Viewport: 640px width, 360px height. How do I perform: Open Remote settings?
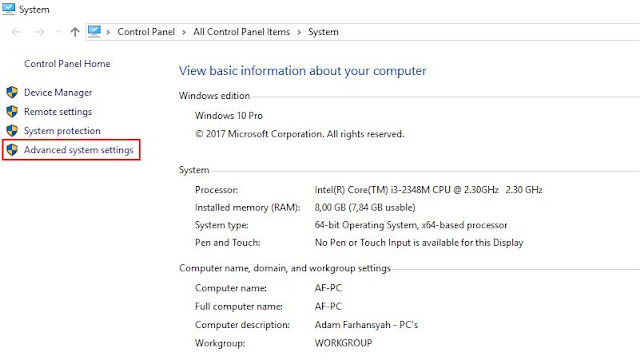point(58,112)
